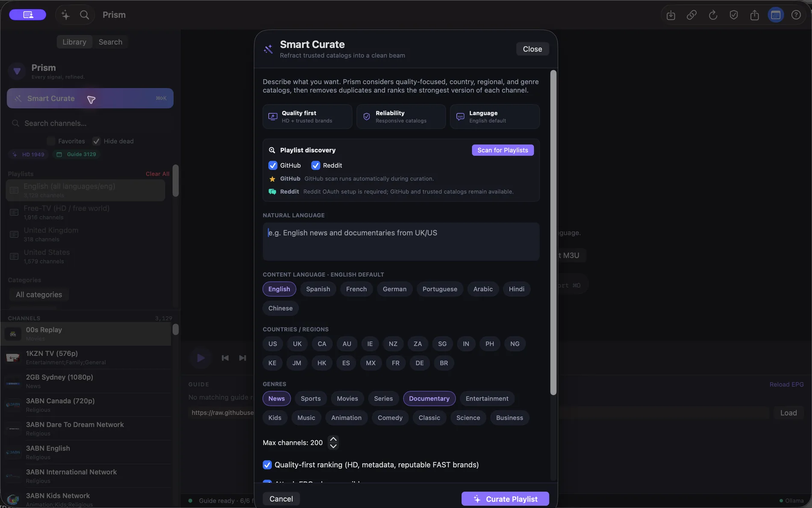Click the channels list scrollbar

click(175, 330)
